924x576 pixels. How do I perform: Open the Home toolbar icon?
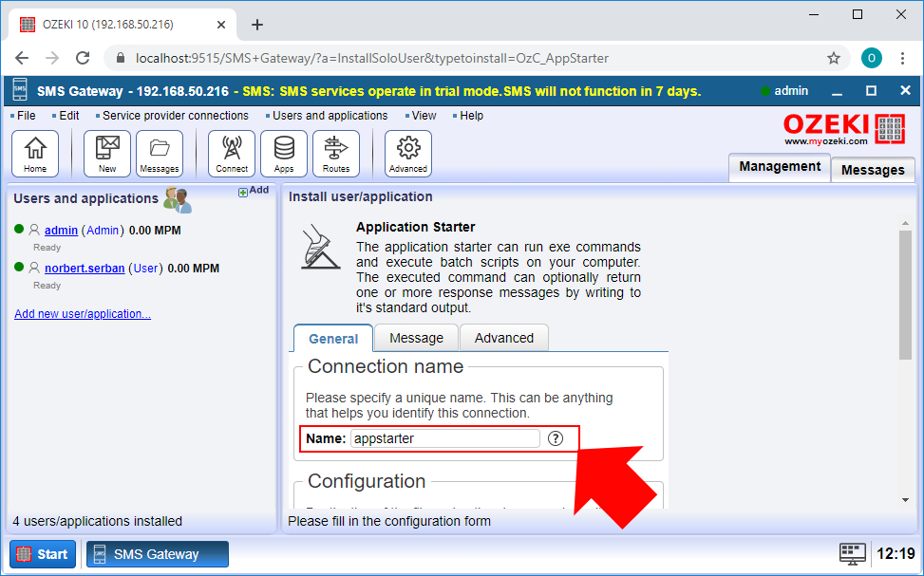35,154
